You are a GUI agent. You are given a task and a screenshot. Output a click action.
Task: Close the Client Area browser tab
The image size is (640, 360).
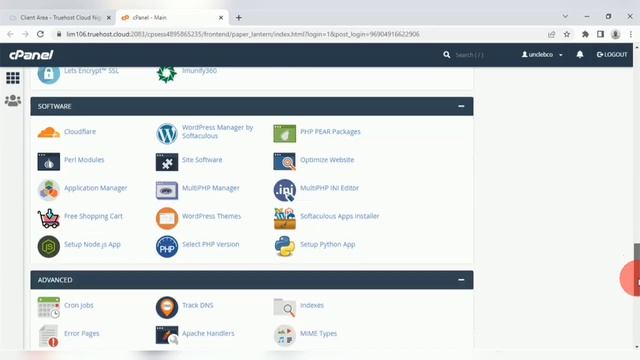click(x=109, y=18)
